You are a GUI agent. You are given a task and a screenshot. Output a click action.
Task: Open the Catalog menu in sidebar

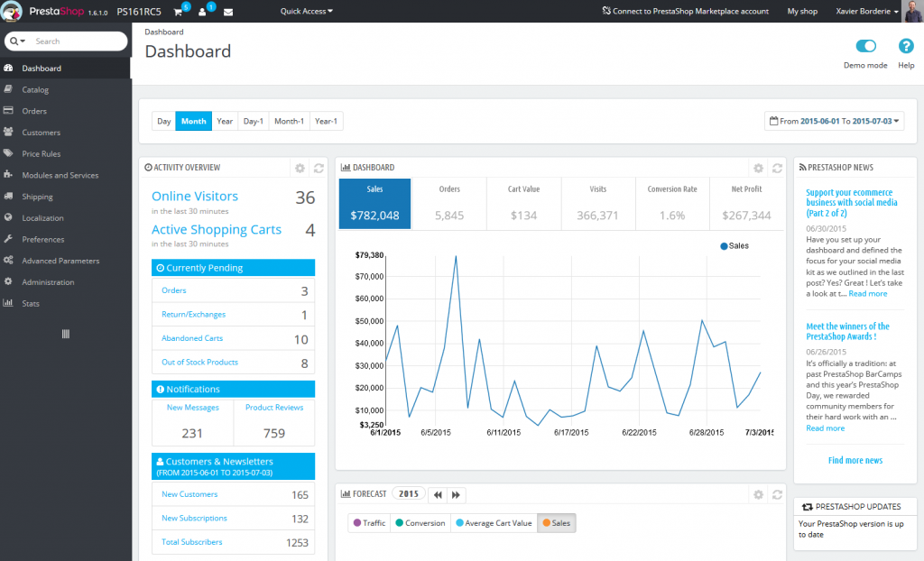pyautogui.click(x=35, y=89)
